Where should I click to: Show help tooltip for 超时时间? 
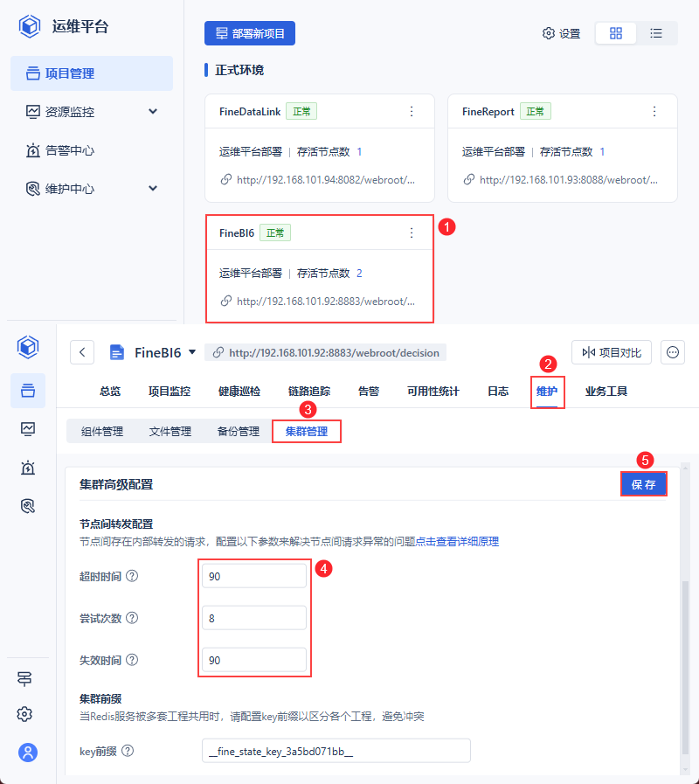coord(132,576)
